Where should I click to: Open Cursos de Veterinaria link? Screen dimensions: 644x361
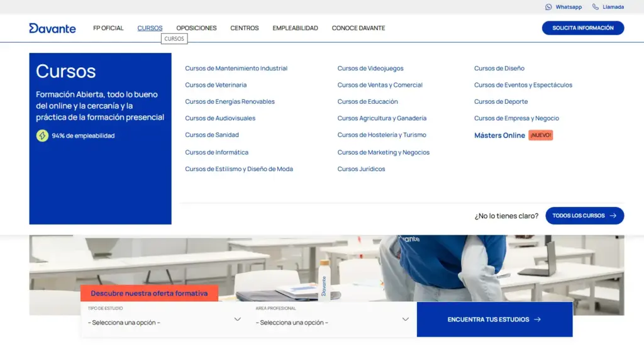point(216,85)
